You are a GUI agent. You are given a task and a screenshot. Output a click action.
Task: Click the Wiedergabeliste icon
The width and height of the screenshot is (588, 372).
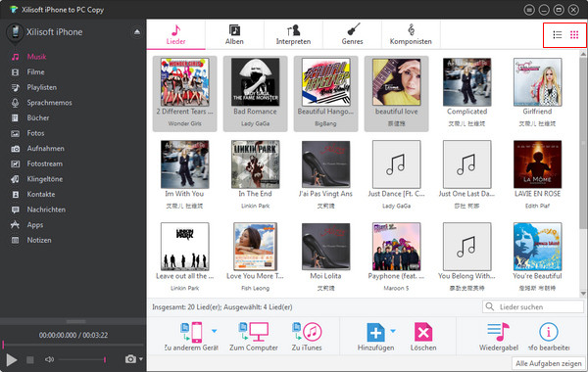coord(499,332)
